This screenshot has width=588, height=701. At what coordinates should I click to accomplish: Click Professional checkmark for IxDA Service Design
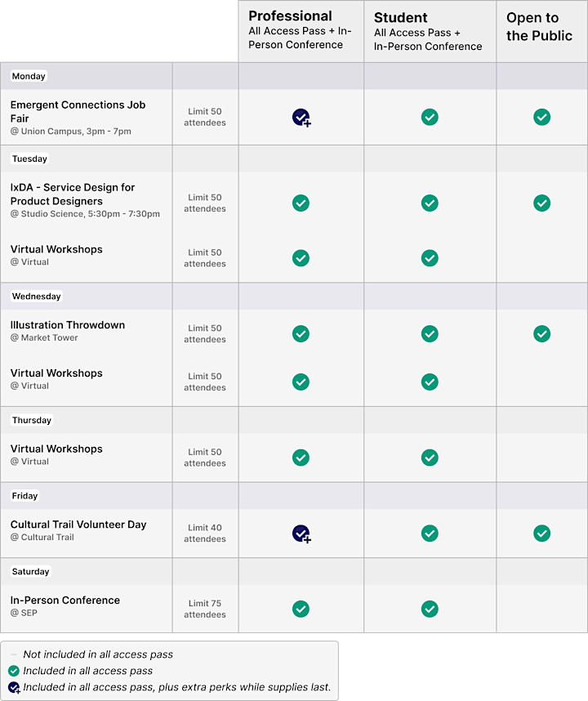click(x=301, y=203)
